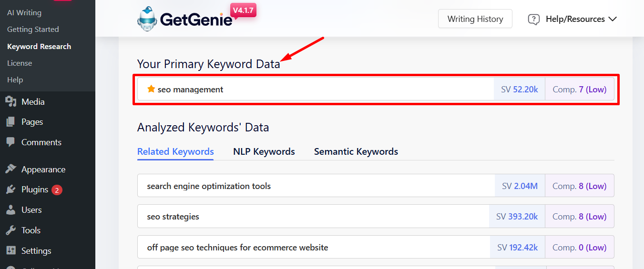The width and height of the screenshot is (644, 269).
Task: Open the License menu item
Action: (20, 63)
